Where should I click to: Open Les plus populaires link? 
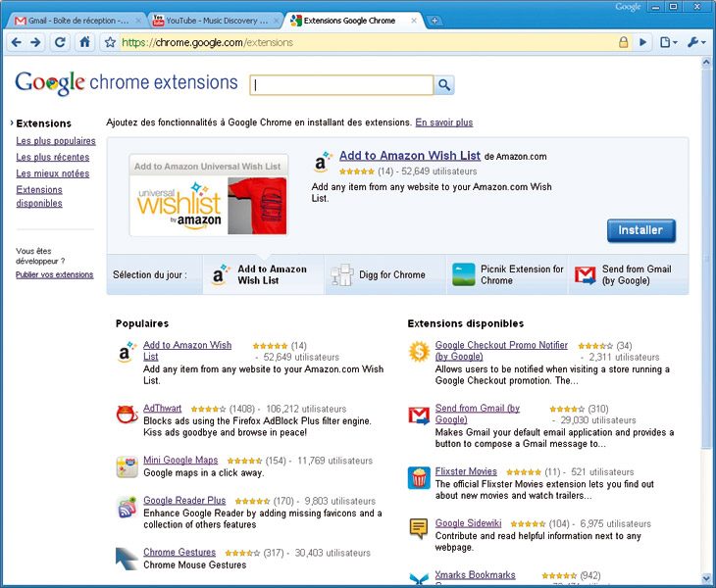[56, 141]
